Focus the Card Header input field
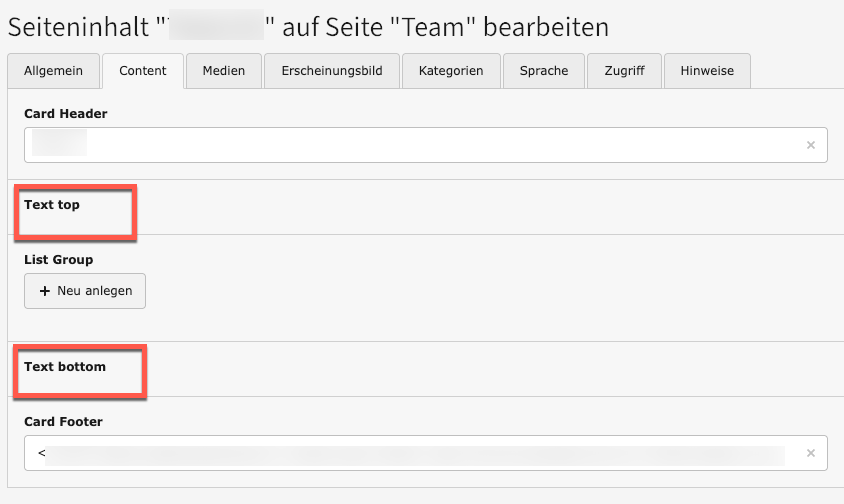 point(420,145)
